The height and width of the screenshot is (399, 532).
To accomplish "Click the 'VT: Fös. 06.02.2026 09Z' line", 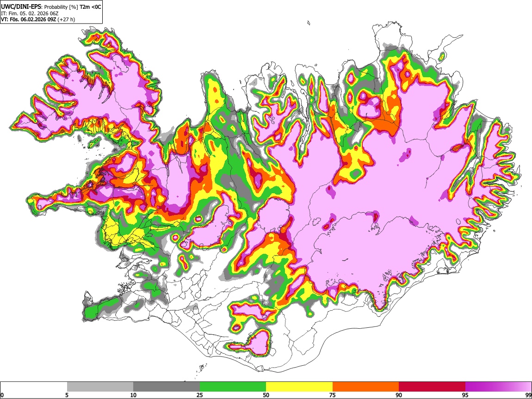I will (x=29, y=19).
